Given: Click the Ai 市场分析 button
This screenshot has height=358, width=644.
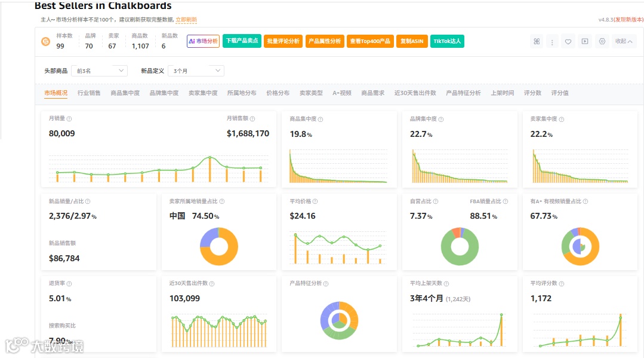Looking at the screenshot, I should click(204, 41).
